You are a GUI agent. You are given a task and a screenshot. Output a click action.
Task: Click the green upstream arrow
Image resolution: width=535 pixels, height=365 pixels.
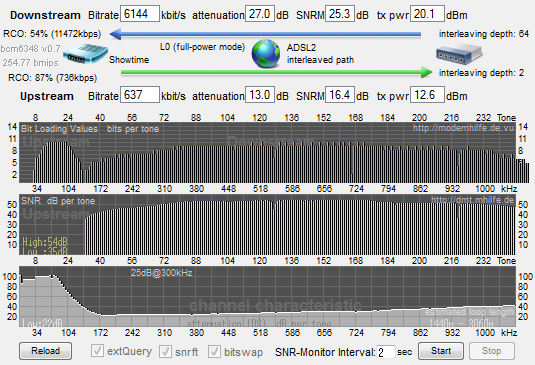coord(277,72)
